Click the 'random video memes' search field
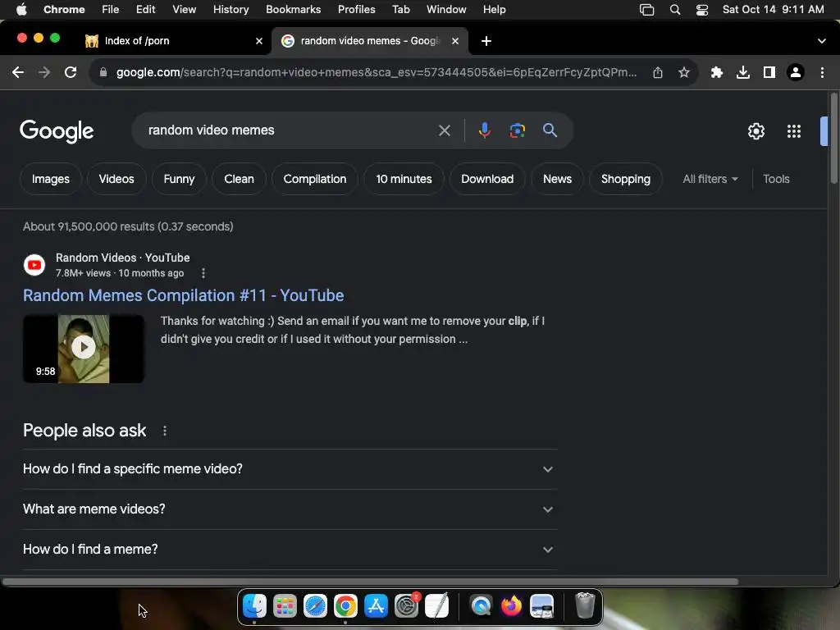 point(290,130)
